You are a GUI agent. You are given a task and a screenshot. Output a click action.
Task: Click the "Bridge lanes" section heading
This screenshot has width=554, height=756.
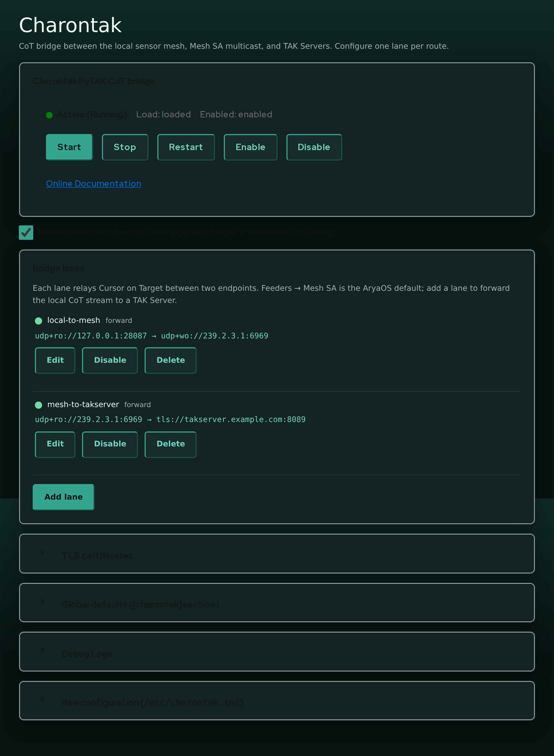tap(58, 269)
